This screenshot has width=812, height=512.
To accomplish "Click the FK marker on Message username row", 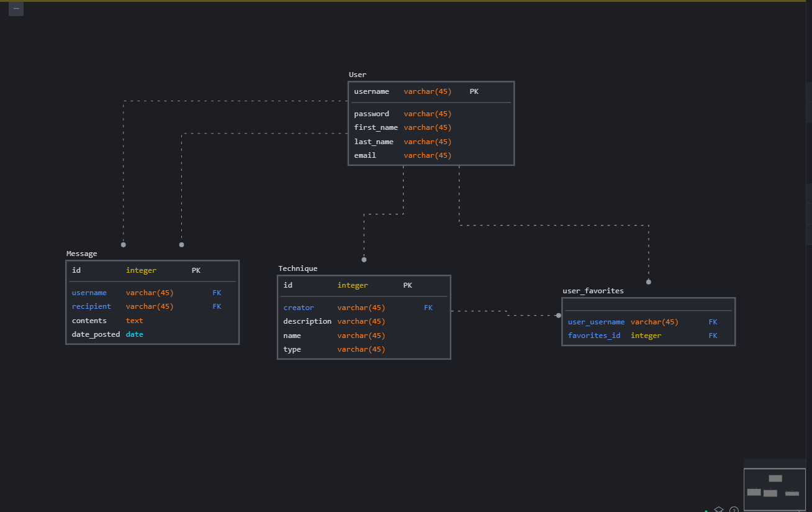I will (217, 293).
